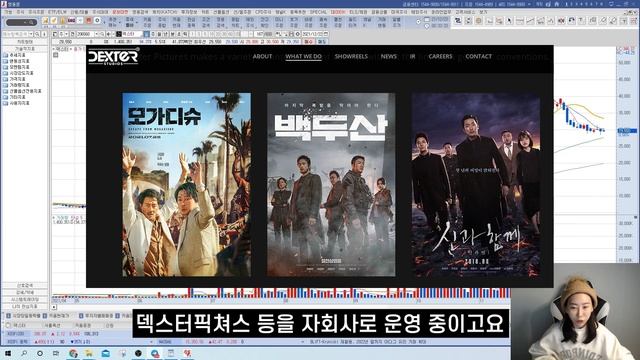The image size is (640, 360).
Task: Open SHOWREELS in the Dexter nav bar
Action: pyautogui.click(x=351, y=56)
